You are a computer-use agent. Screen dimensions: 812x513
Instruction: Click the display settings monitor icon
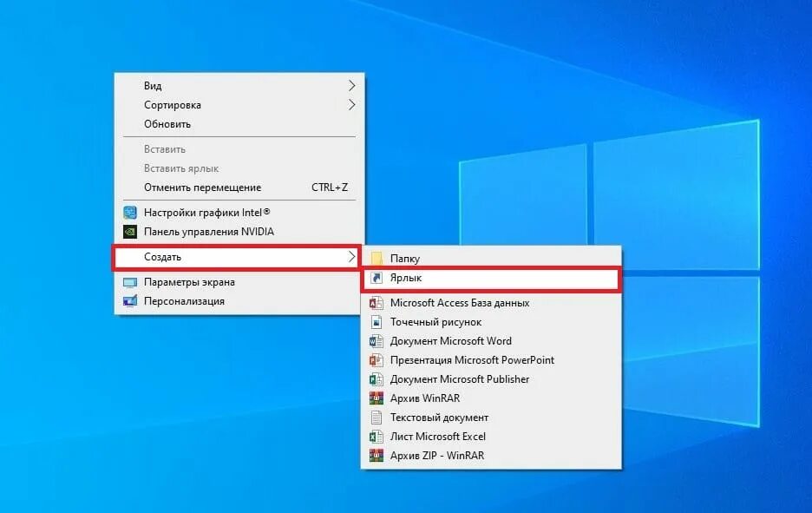click(130, 282)
